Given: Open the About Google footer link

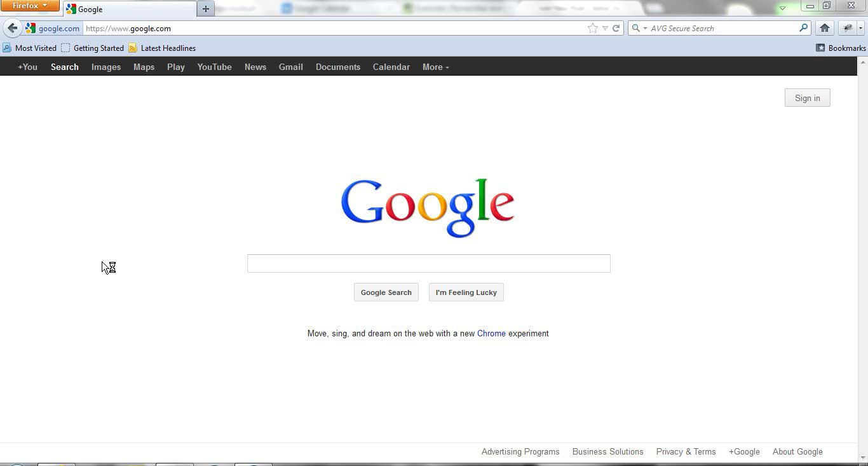Looking at the screenshot, I should 797,451.
